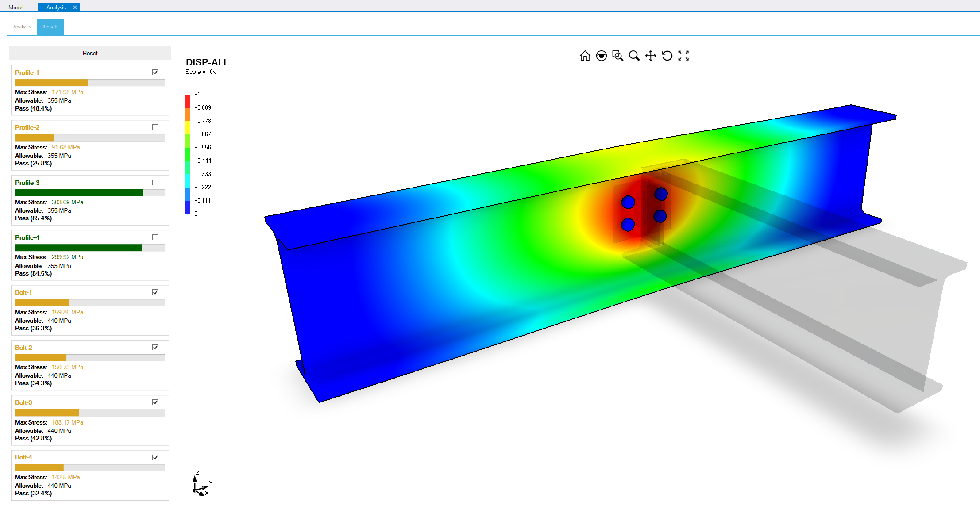
Task: Enable the Profile-3 checkbox
Action: [155, 182]
